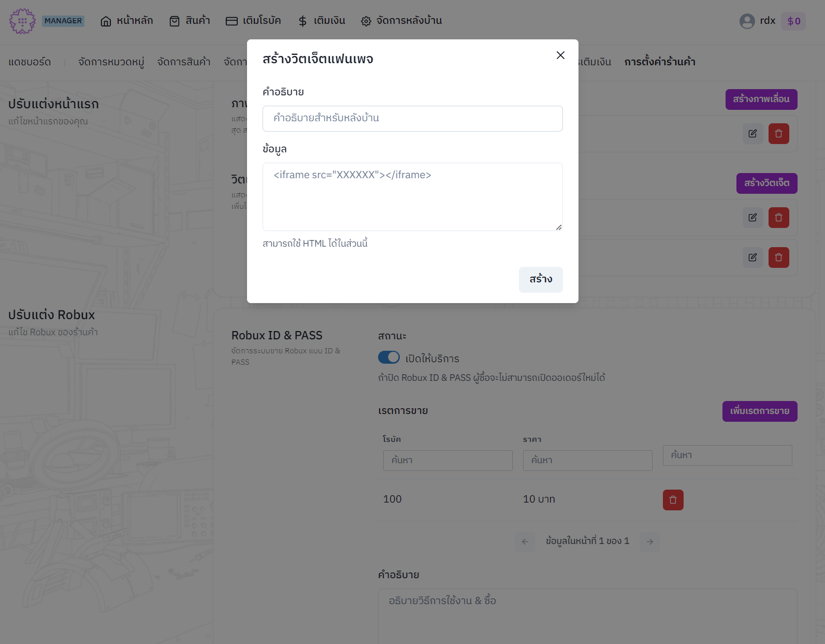
Task: Click the site logo icon
Action: tap(22, 21)
